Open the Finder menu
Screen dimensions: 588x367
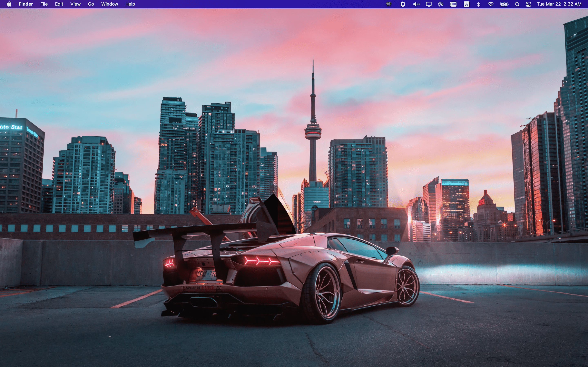pyautogui.click(x=26, y=4)
